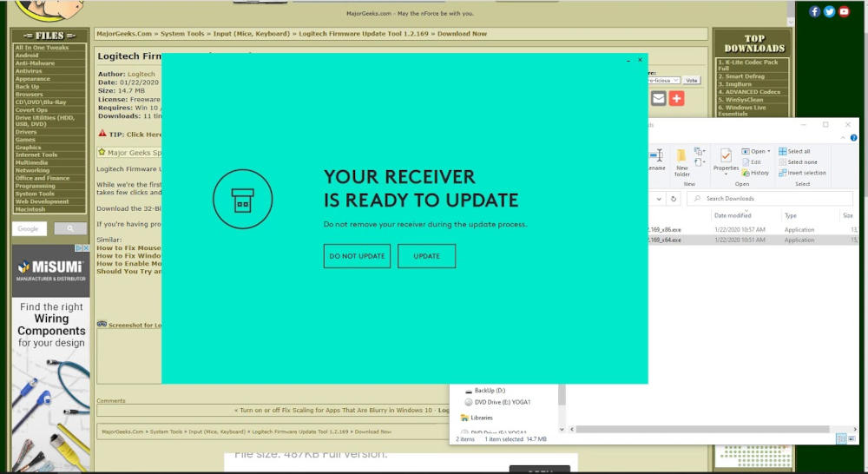
Task: Open the address bar history dropdown
Action: point(659,198)
